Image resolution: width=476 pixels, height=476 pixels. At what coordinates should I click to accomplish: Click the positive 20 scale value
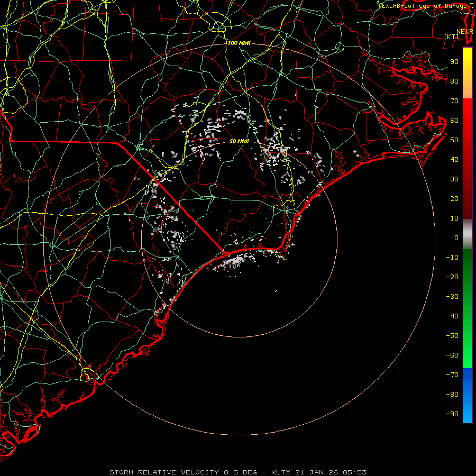pyautogui.click(x=454, y=198)
